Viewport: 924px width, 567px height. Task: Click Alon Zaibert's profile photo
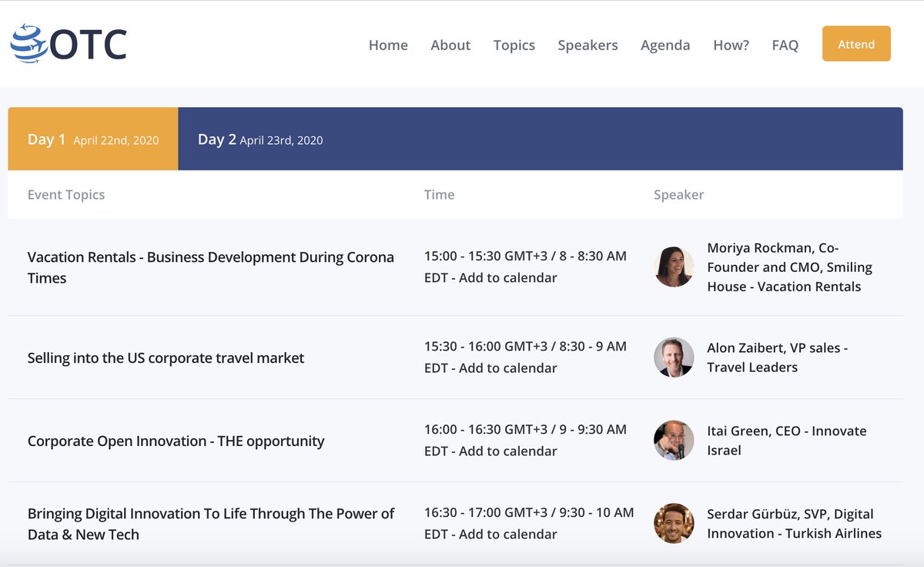coord(674,357)
